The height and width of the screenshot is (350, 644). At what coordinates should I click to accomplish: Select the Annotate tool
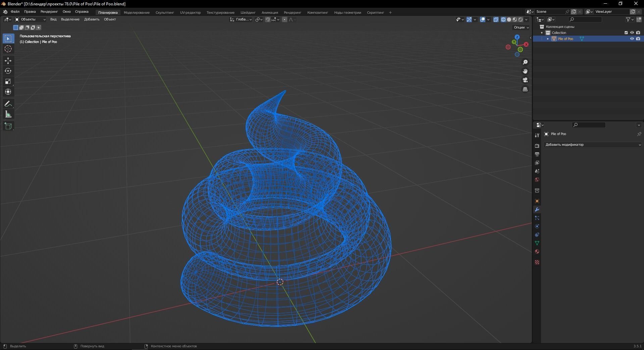[x=8, y=104]
